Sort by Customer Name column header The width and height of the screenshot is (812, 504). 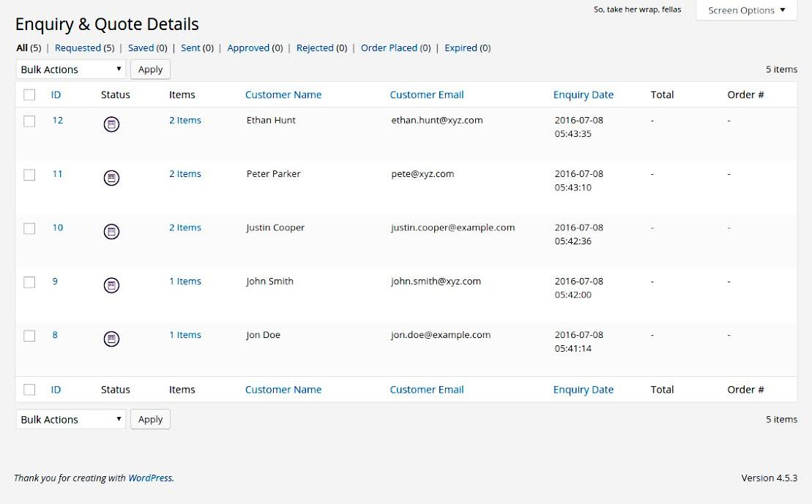pos(283,94)
